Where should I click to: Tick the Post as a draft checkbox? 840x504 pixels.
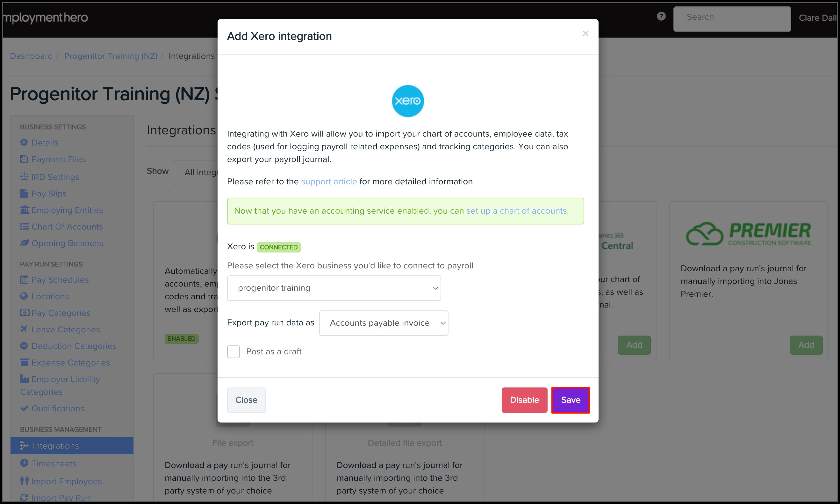[x=233, y=351]
